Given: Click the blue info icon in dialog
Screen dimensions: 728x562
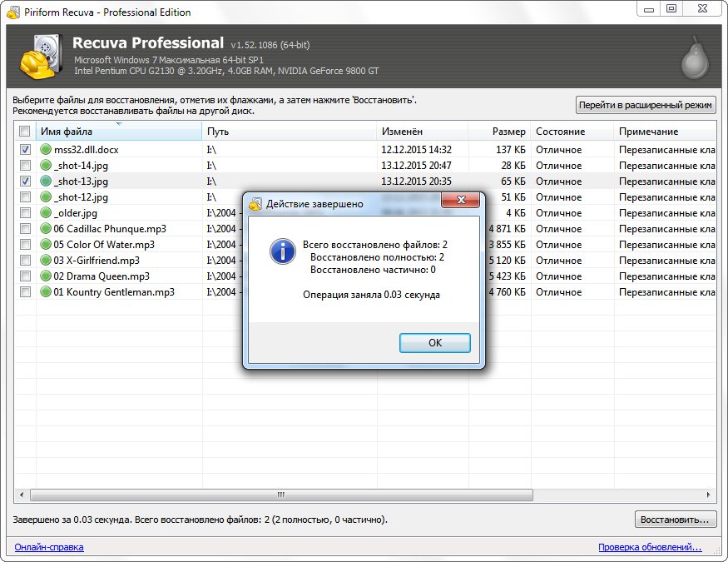Looking at the screenshot, I should click(x=282, y=251).
